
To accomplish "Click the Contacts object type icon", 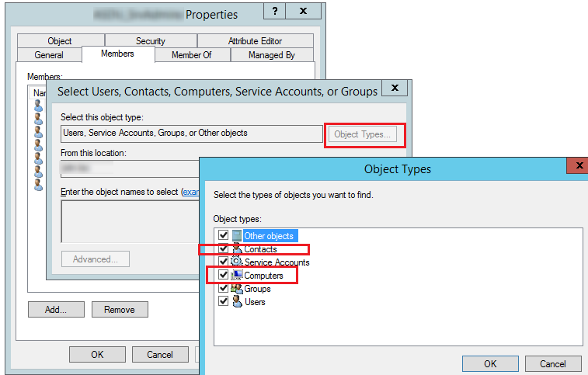I will coord(237,249).
